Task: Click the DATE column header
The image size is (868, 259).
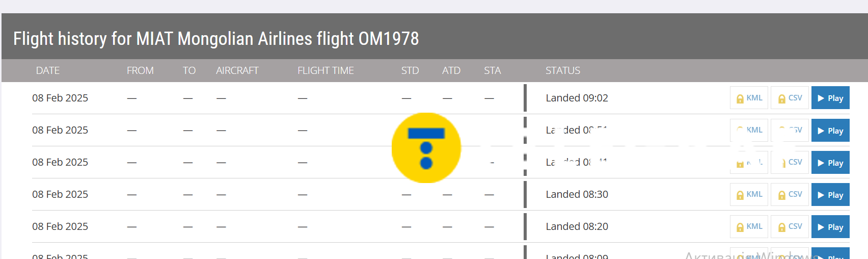Action: 48,70
